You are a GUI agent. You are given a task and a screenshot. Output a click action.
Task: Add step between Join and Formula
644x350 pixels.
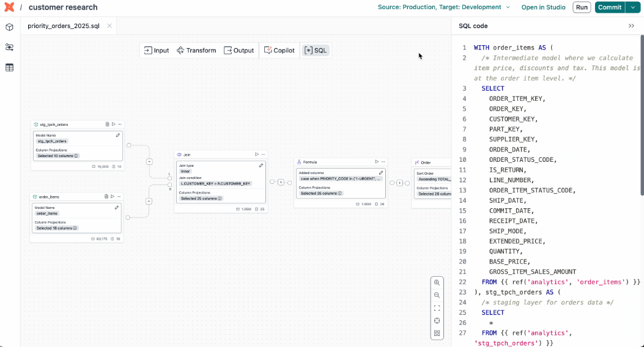[x=281, y=182]
